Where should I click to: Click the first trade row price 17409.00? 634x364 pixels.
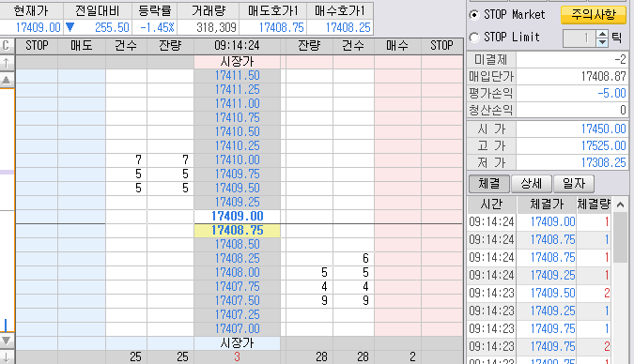point(552,221)
